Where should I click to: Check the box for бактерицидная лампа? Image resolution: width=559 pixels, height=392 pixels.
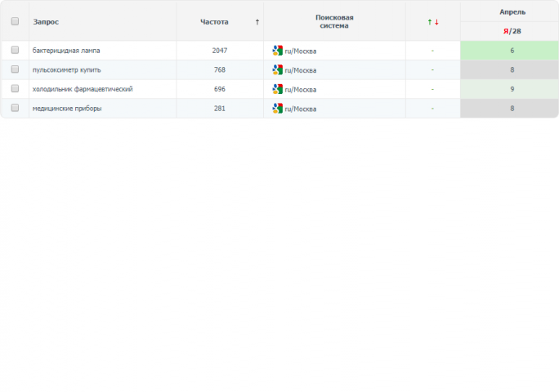point(15,50)
